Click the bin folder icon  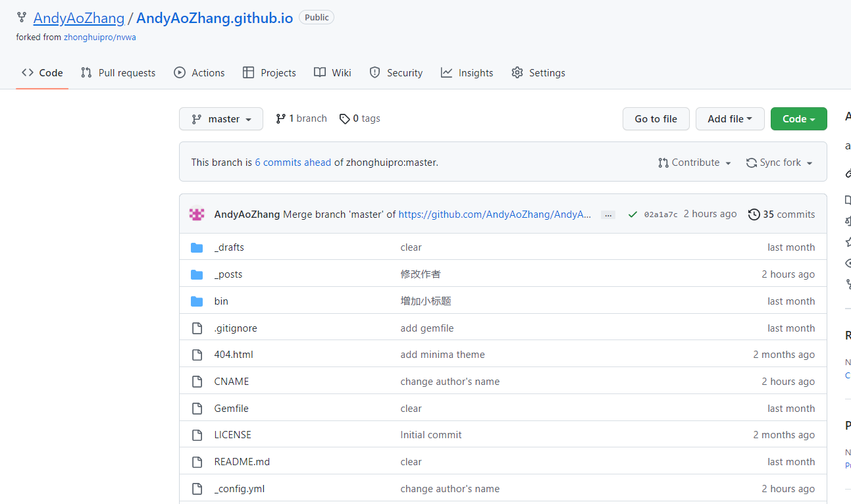(x=197, y=301)
